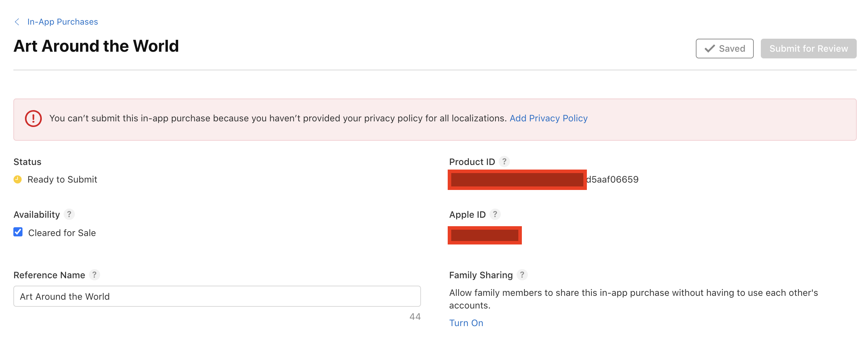Image resolution: width=868 pixels, height=337 pixels.
Task: Click the back chevron arrow icon
Action: 17,22
